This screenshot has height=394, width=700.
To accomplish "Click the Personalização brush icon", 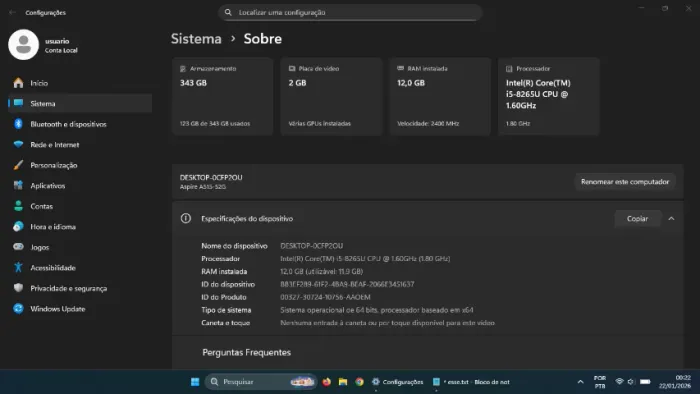I will pos(18,165).
